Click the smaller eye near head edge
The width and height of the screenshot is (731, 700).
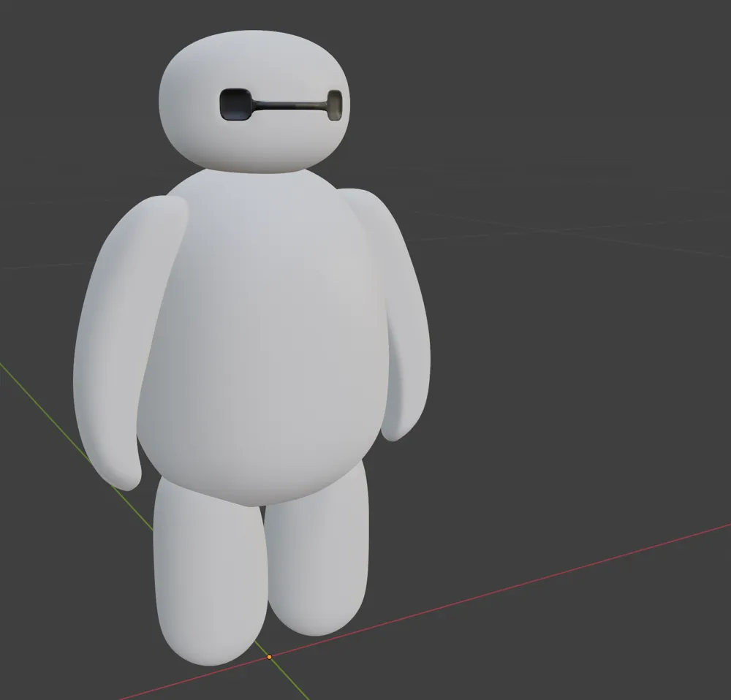click(335, 105)
